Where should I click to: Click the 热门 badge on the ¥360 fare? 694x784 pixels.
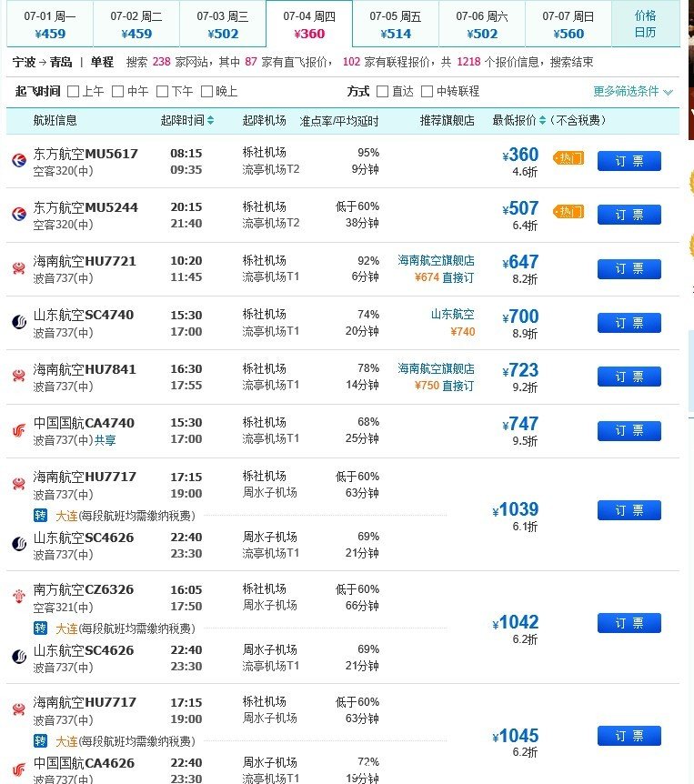pyautogui.click(x=568, y=158)
